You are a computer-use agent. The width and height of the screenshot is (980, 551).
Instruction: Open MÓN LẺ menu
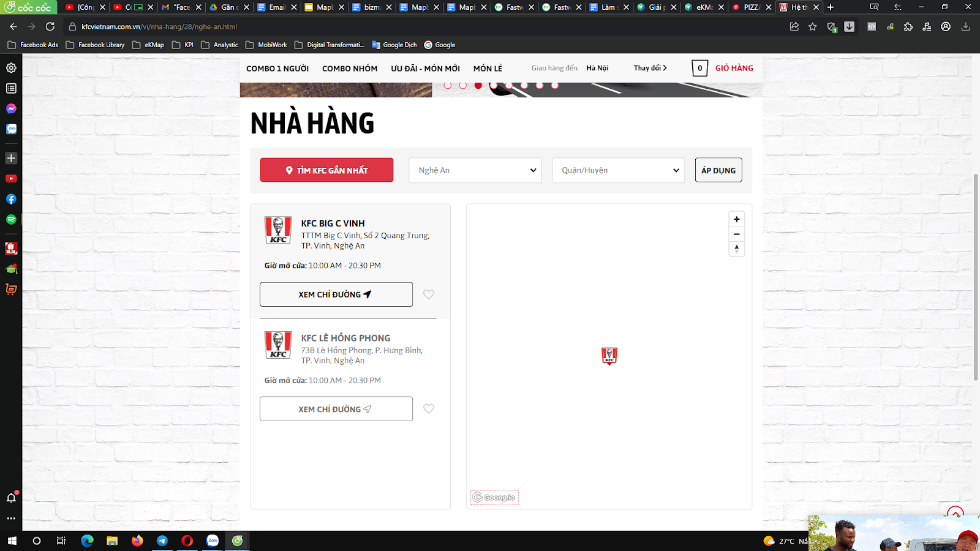(x=488, y=69)
